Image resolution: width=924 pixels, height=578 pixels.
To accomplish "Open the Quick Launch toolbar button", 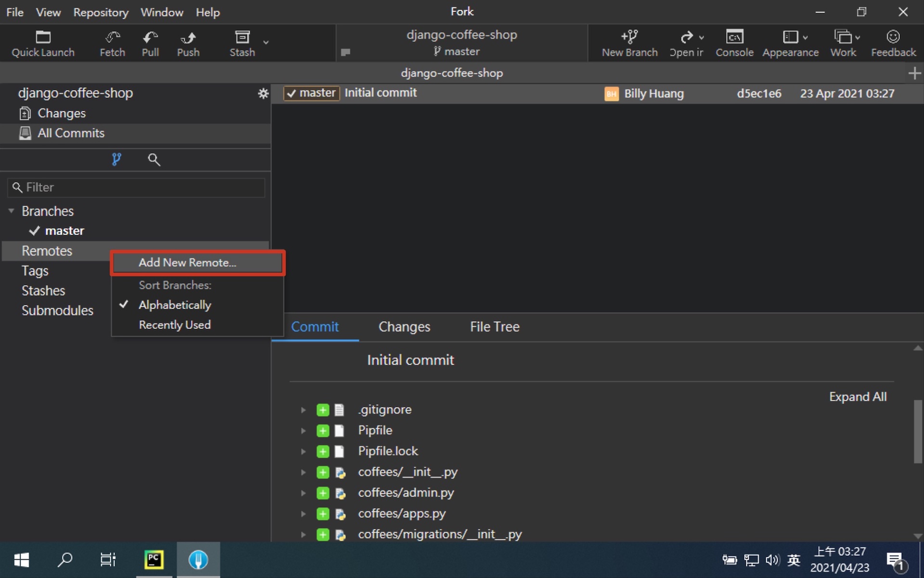I will [x=43, y=43].
